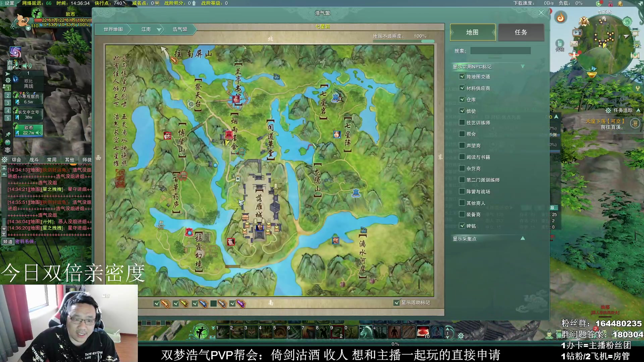Toggle the team voice speaker icon
This screenshot has height=362, width=644.
click(28, 66)
